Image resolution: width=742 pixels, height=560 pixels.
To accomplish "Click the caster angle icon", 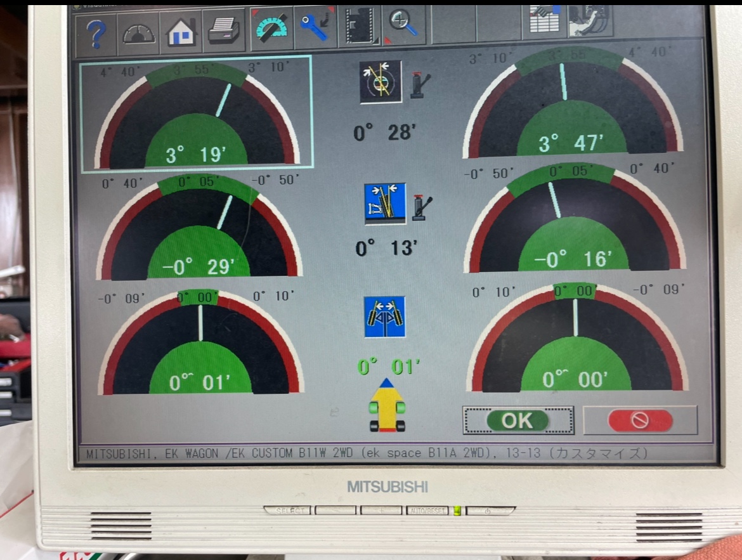I will point(381,81).
